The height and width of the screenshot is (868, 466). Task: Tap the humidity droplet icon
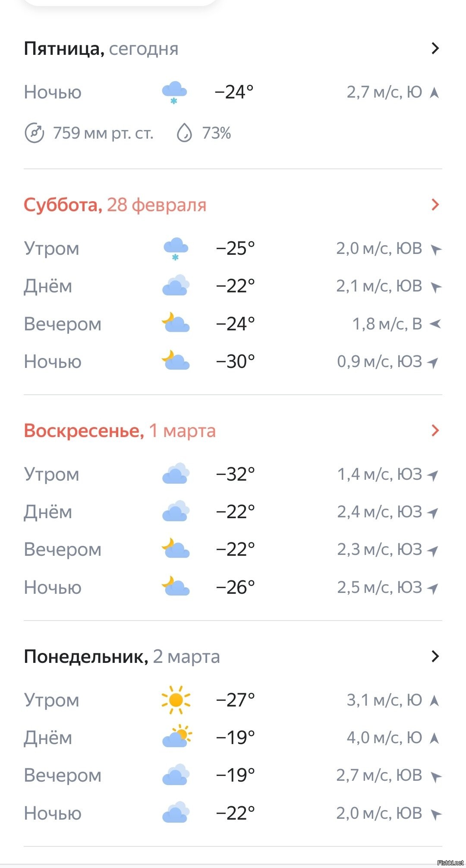click(x=184, y=133)
